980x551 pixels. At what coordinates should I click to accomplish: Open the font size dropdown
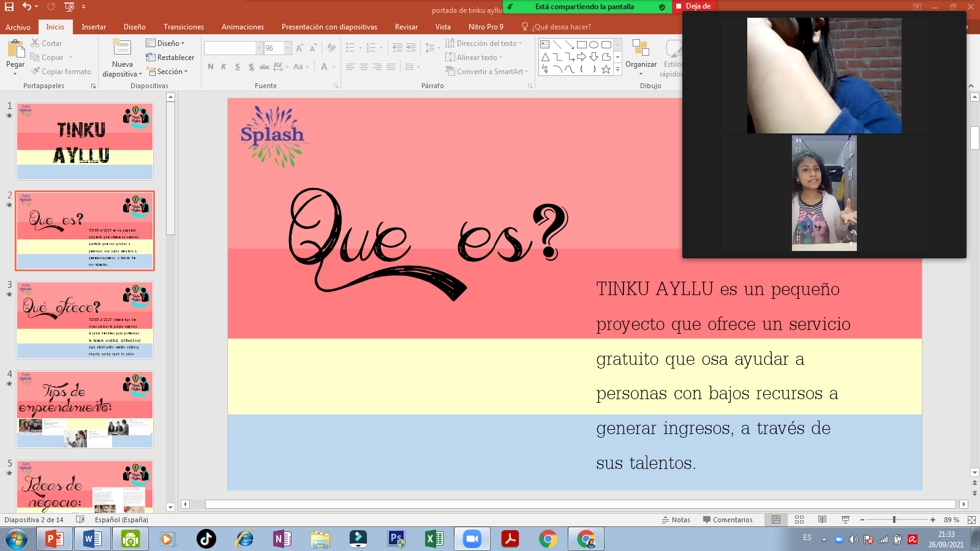[288, 48]
